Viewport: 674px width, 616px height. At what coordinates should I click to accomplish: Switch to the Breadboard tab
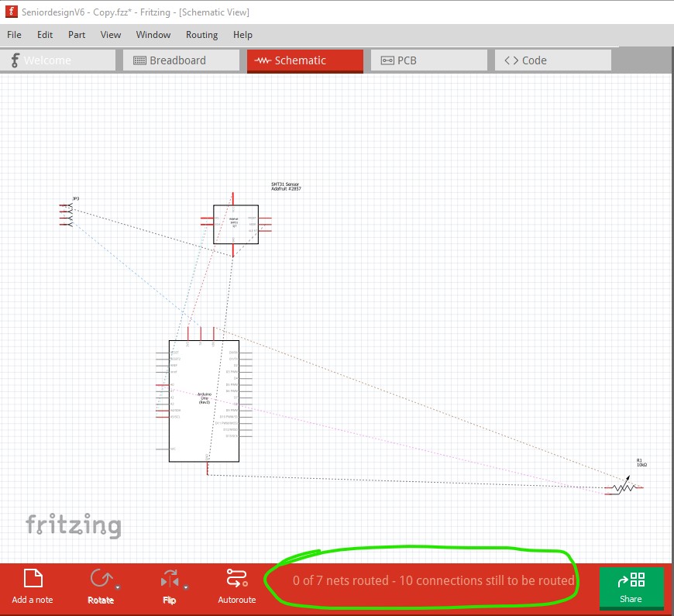coord(181,60)
